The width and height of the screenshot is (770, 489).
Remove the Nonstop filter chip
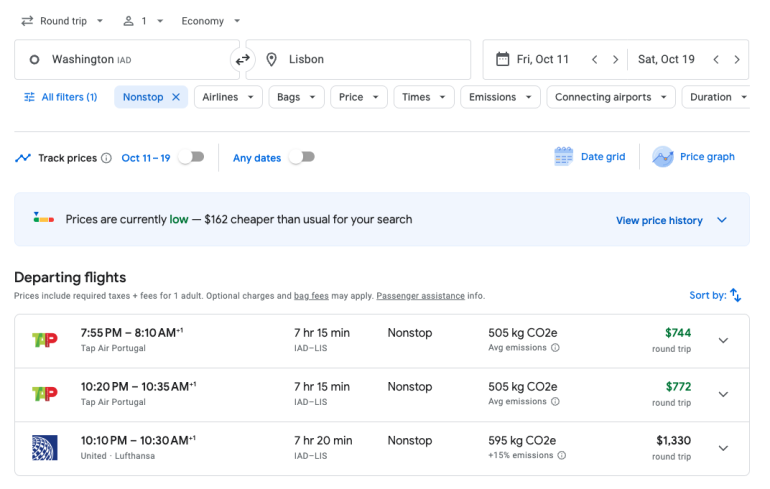tap(176, 97)
